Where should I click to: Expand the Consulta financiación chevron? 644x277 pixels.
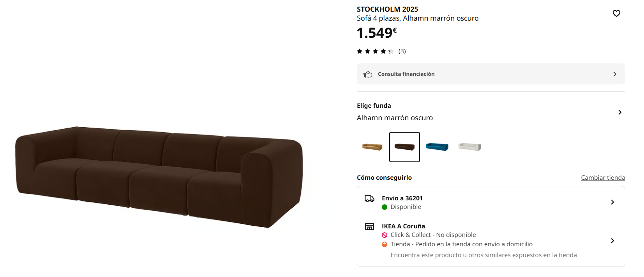tap(615, 74)
